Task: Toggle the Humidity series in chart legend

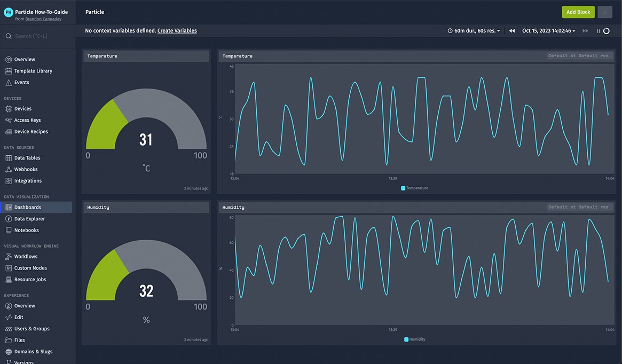Action: pos(414,339)
